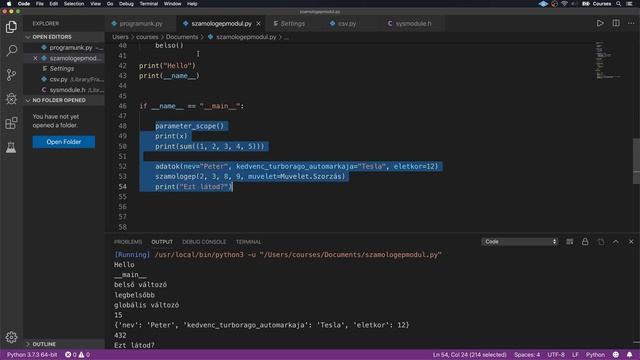The height and width of the screenshot is (360, 640).
Task: Click the Documents breadcrumb
Action: (182, 37)
